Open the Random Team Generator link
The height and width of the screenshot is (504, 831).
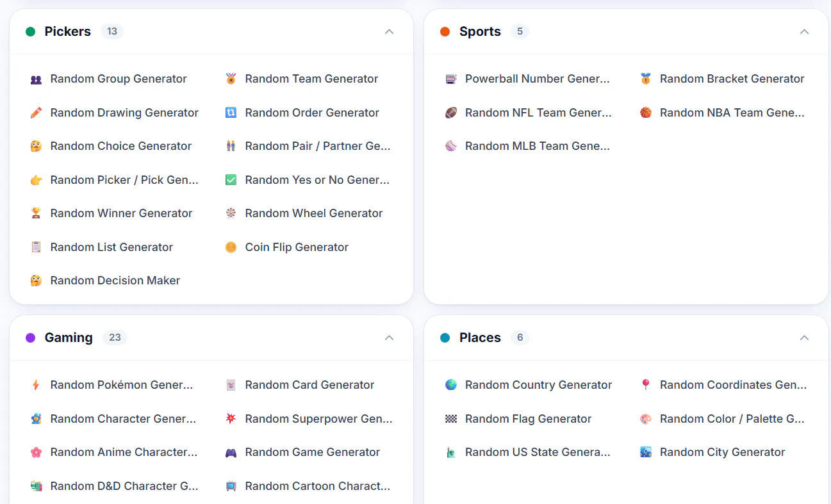(x=311, y=79)
